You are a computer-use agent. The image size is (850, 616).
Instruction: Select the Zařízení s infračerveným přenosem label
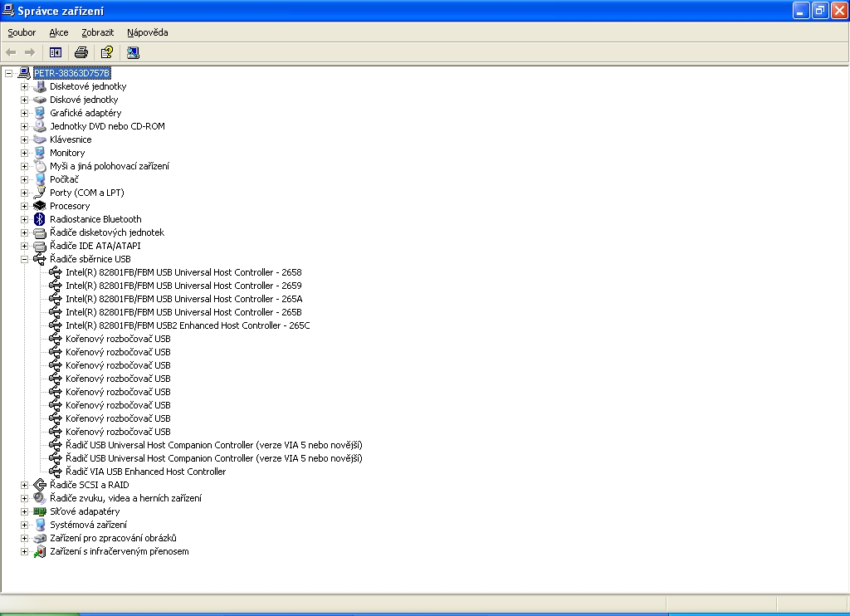(x=120, y=551)
